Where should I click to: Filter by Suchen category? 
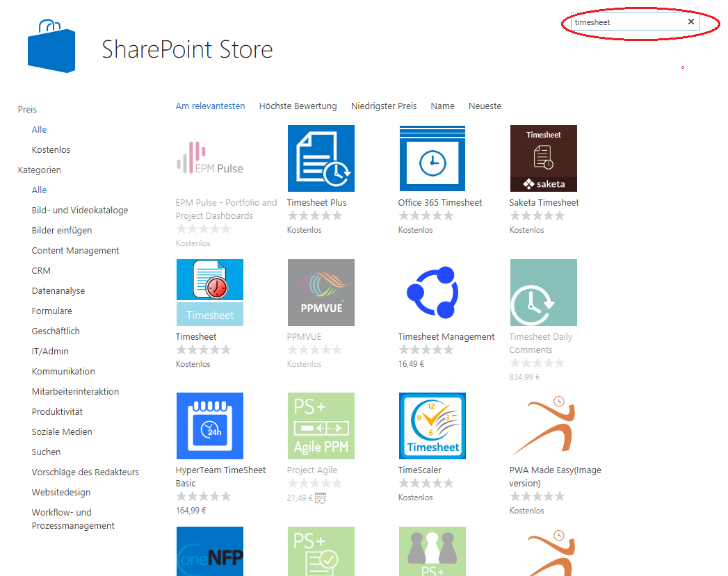click(x=46, y=452)
